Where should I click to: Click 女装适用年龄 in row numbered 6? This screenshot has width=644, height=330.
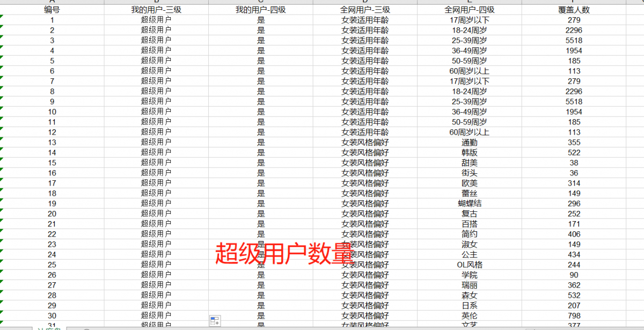365,71
